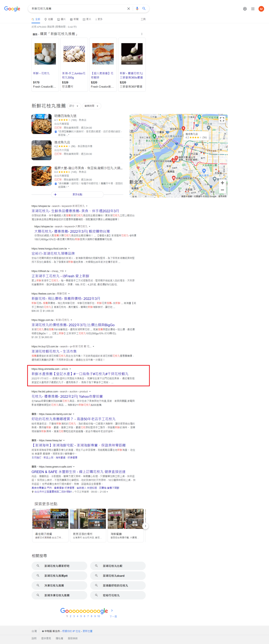Open the account avatar M
Screen dimensions: 269x644
[261, 9]
